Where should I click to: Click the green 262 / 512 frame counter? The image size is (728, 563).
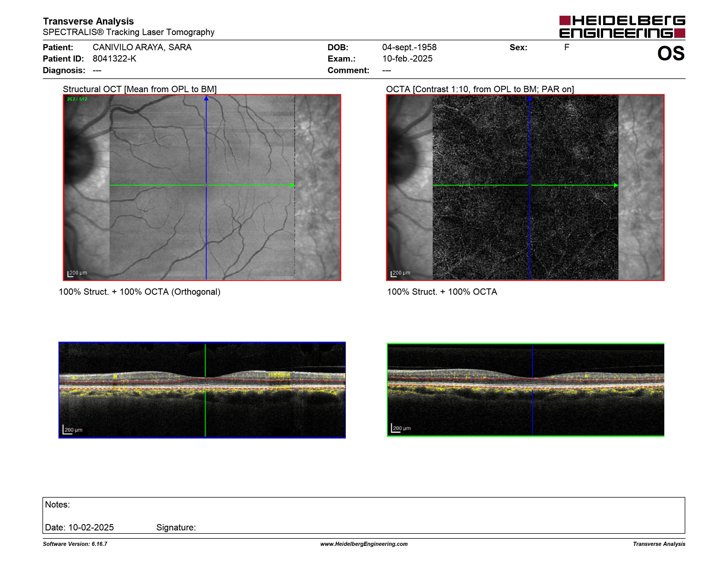tap(77, 99)
